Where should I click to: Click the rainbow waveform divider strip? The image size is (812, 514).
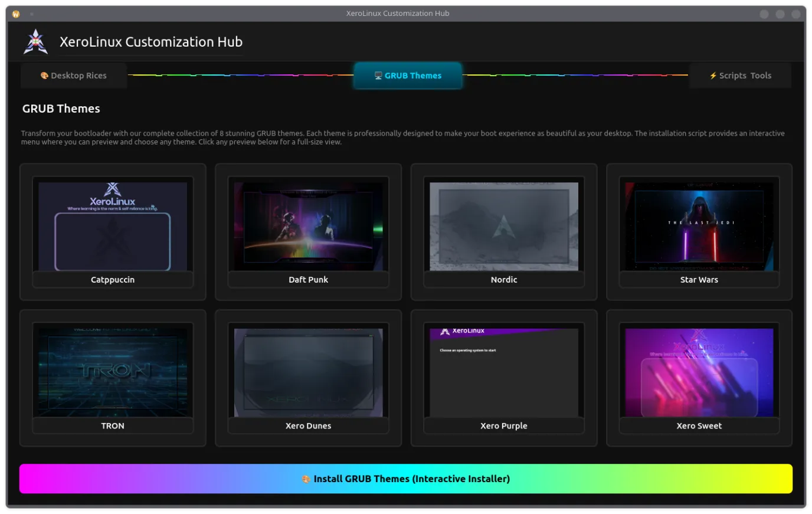tap(236, 76)
